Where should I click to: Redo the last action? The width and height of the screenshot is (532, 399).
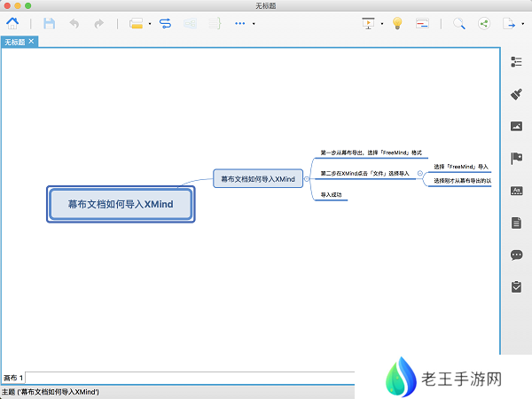click(98, 24)
